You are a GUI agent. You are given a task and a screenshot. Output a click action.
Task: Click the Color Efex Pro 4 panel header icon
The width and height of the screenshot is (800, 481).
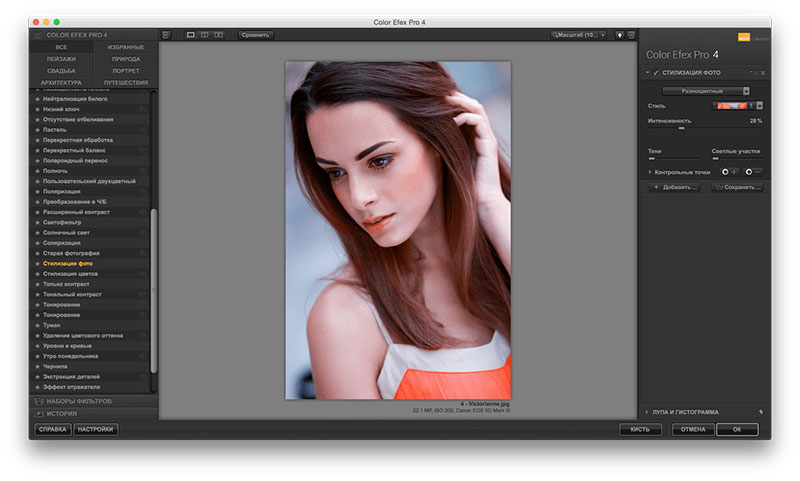pyautogui.click(x=38, y=35)
